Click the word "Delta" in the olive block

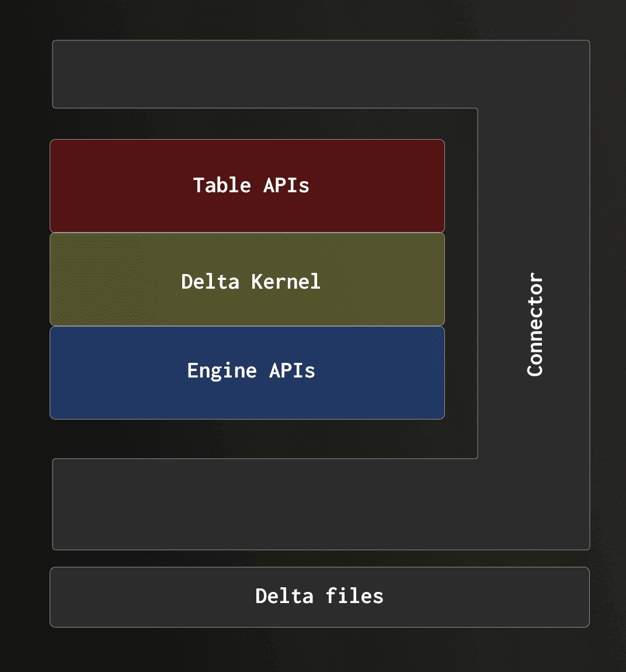coord(210,282)
